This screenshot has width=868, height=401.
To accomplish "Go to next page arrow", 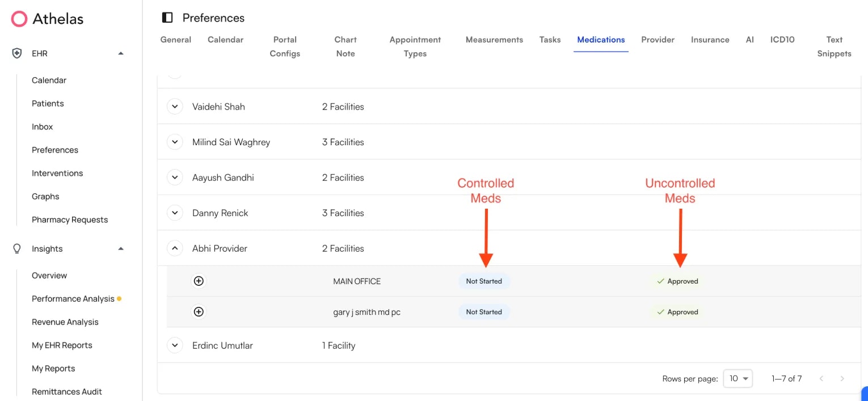I will click(x=842, y=378).
